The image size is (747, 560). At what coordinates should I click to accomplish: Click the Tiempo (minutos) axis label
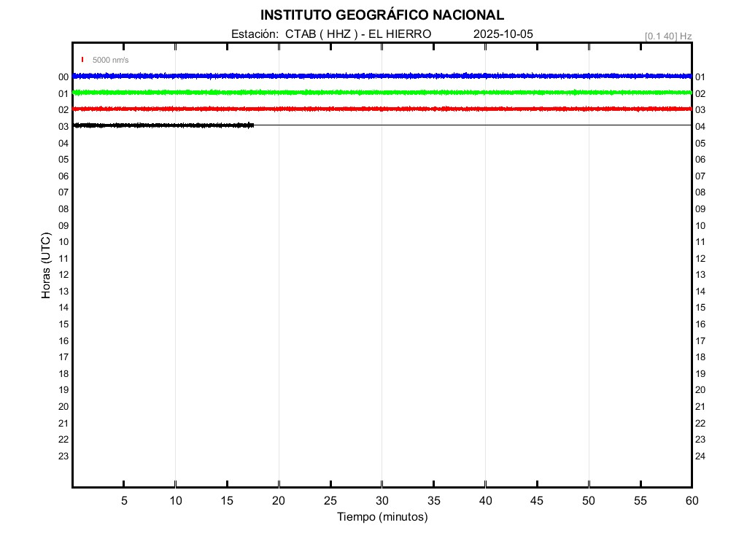[382, 517]
